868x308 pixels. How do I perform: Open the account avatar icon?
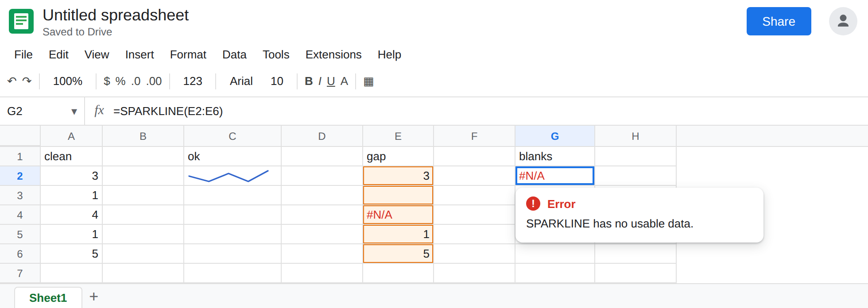click(x=843, y=21)
